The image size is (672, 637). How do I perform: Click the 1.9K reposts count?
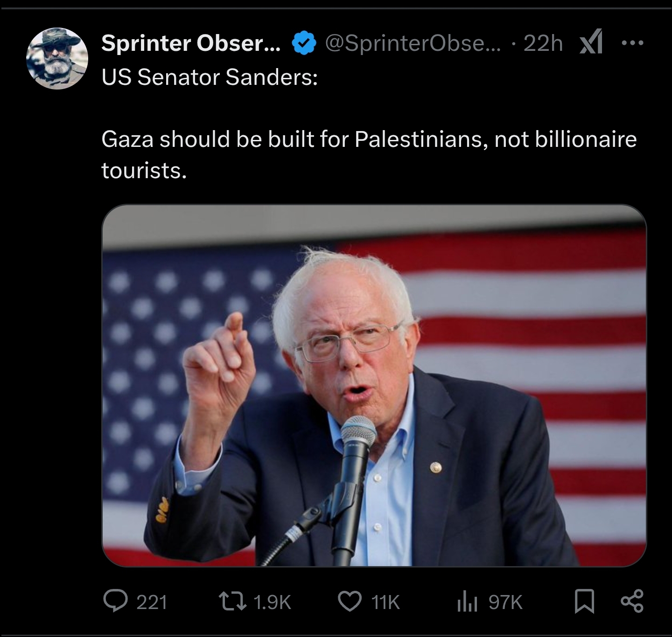pyautogui.click(x=273, y=602)
